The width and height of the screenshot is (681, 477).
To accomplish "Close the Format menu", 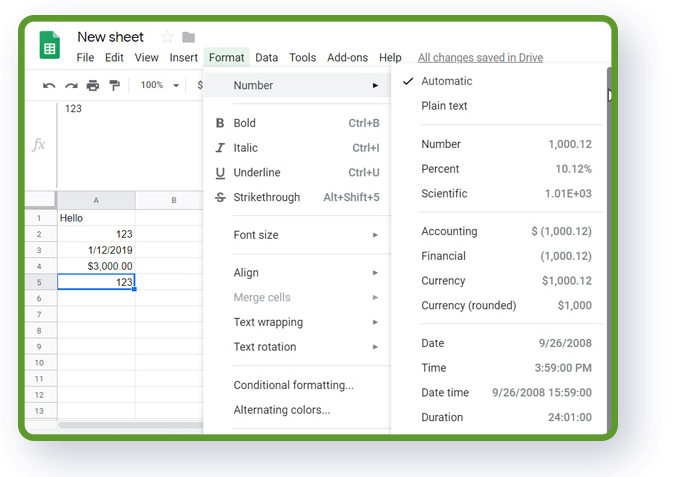I will click(226, 57).
